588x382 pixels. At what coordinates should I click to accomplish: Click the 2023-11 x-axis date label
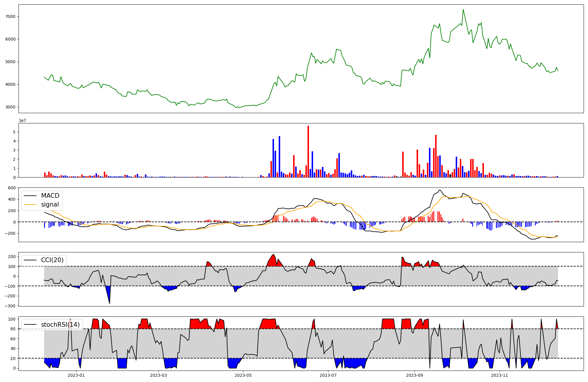click(x=500, y=375)
